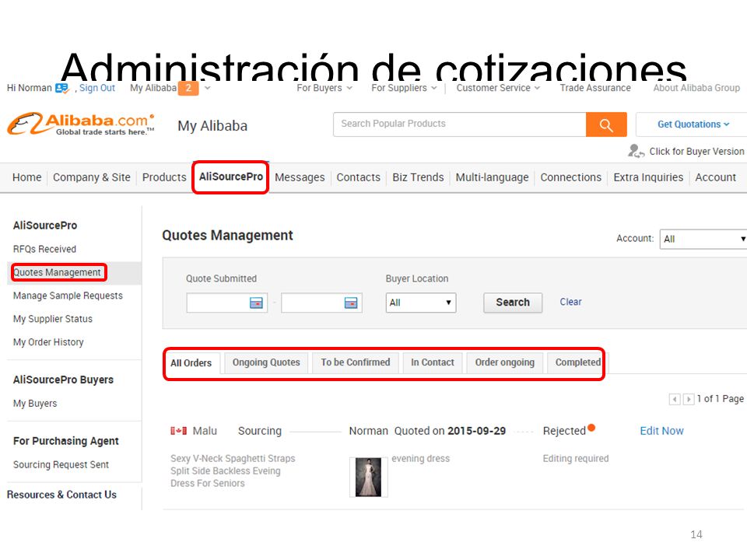Open Resources & Contact Us section
This screenshot has height=560, width=747.
61,495
